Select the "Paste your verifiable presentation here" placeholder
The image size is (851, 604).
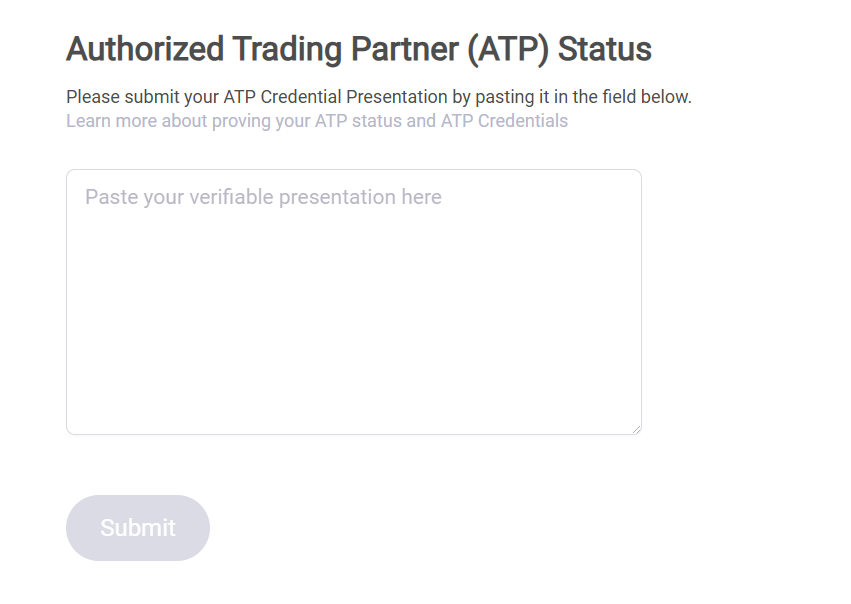[x=263, y=197]
